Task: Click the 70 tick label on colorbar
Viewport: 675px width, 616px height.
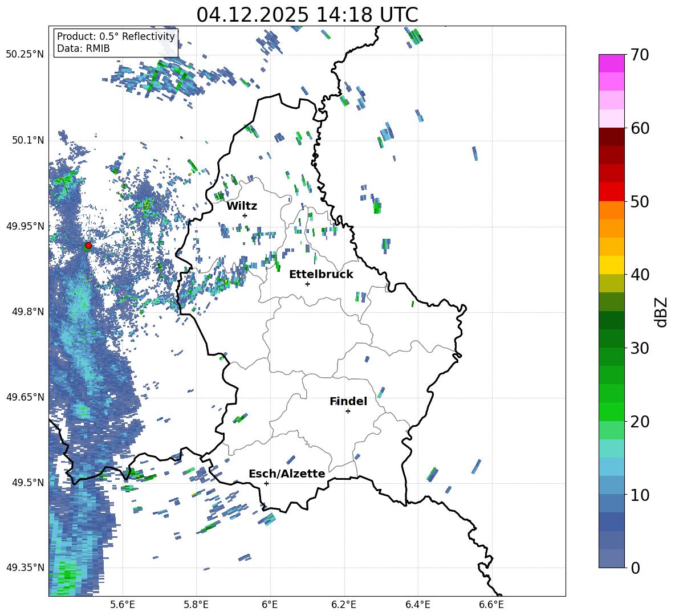Action: (x=639, y=55)
